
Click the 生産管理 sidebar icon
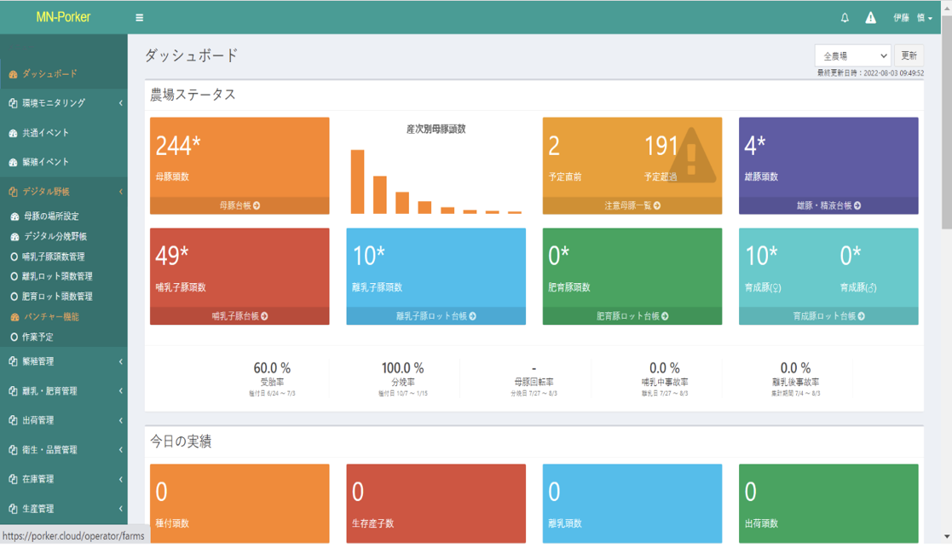pos(14,509)
